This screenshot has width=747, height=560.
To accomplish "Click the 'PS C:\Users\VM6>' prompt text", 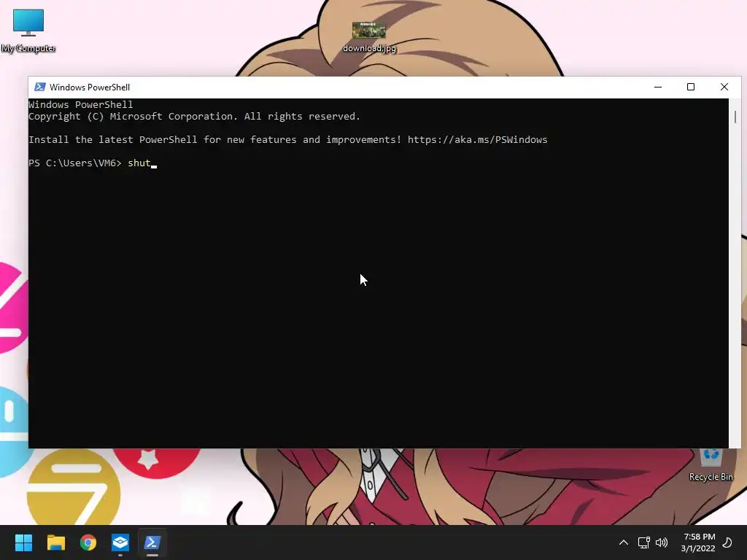I will pos(75,163).
